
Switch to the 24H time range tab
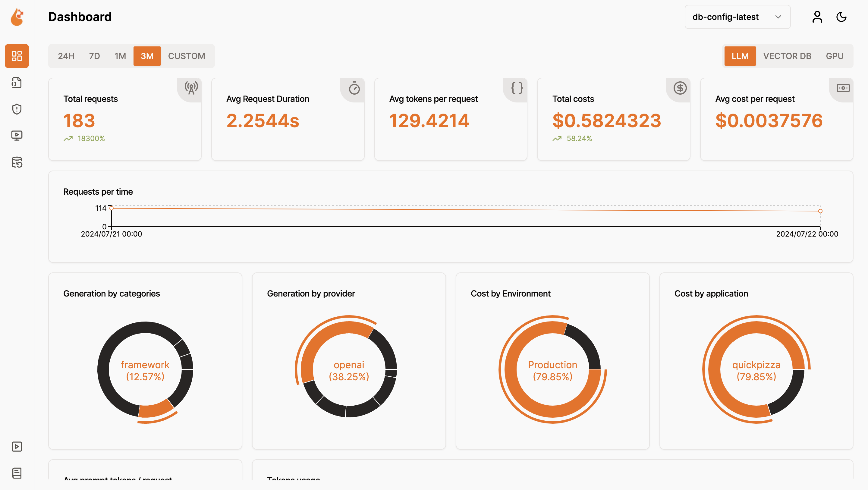(66, 56)
